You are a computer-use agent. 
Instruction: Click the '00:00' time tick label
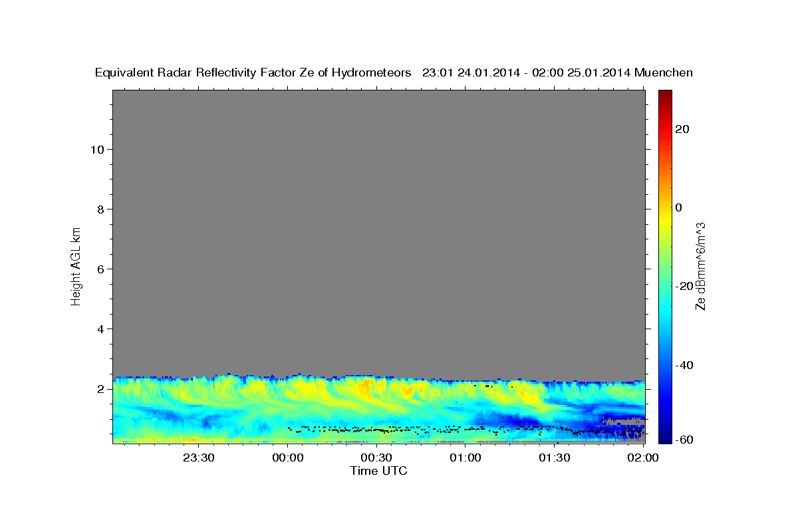(x=288, y=458)
